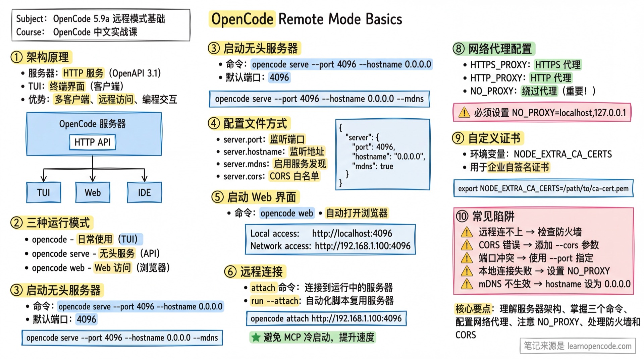Select the warning icon beside CORS 错误

pyautogui.click(x=467, y=245)
